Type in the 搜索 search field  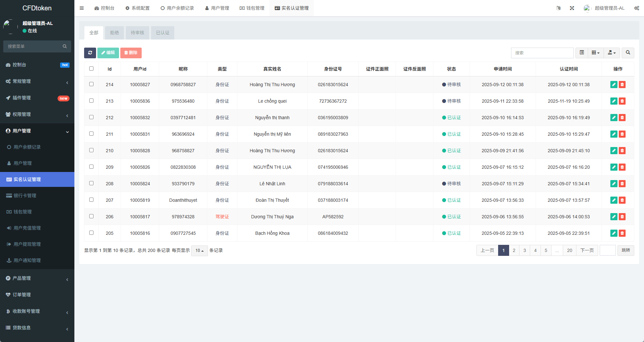(x=542, y=53)
